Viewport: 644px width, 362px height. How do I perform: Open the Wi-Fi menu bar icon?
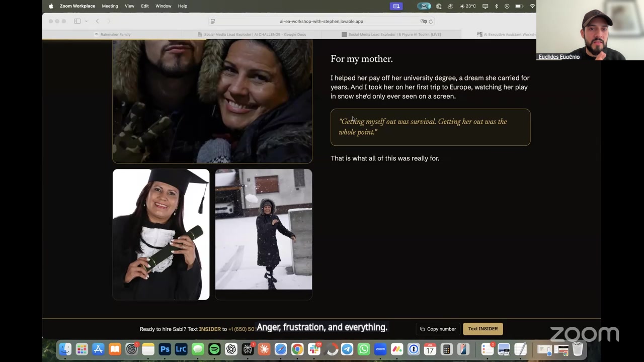(x=532, y=6)
